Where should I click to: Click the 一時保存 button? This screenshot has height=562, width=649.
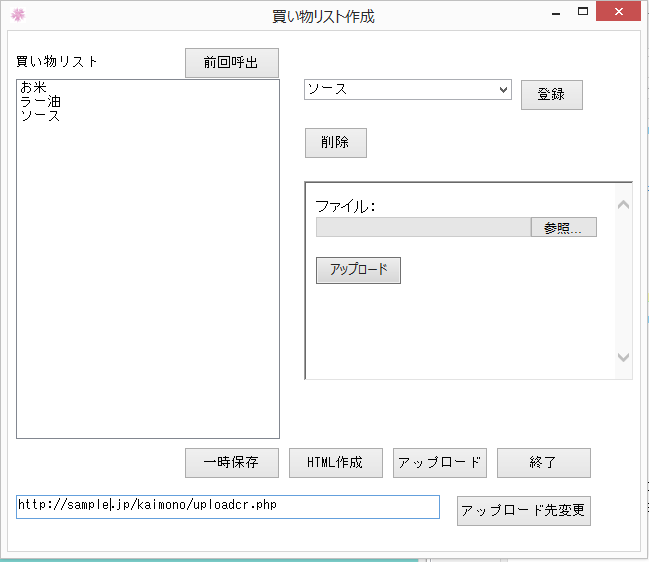click(231, 463)
